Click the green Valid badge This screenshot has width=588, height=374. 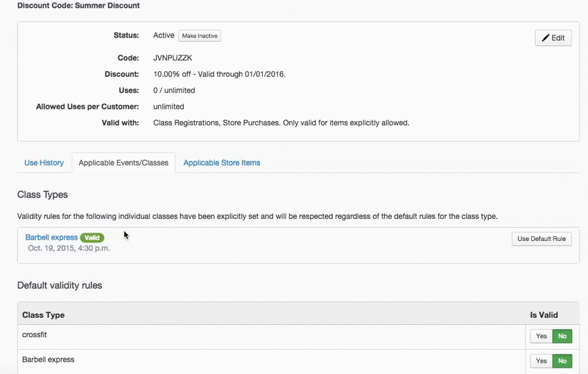[92, 238]
